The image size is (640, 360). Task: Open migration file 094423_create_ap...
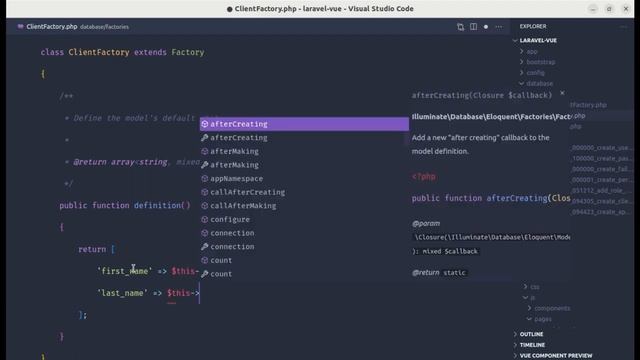tap(600, 212)
